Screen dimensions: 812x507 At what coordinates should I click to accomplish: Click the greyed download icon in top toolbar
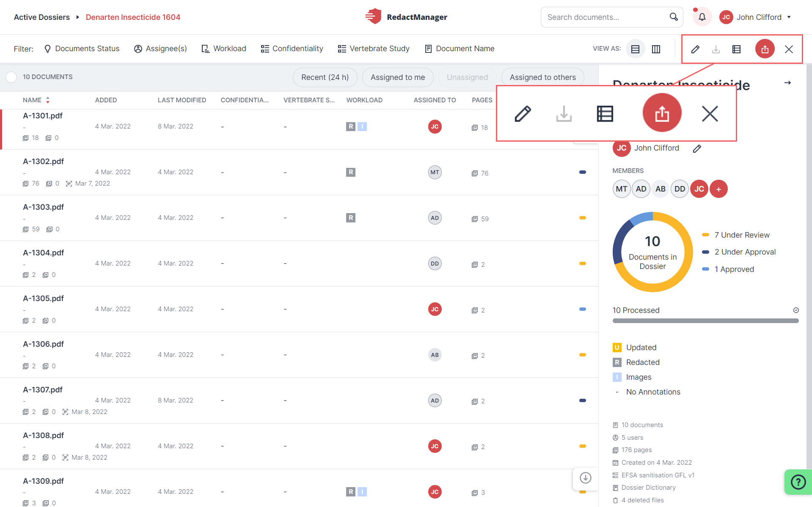pos(716,49)
